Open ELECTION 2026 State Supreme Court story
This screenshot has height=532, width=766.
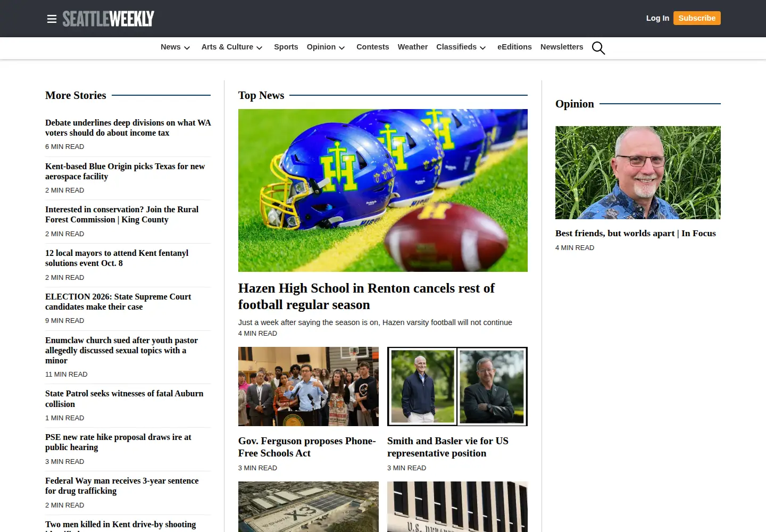[x=118, y=302]
